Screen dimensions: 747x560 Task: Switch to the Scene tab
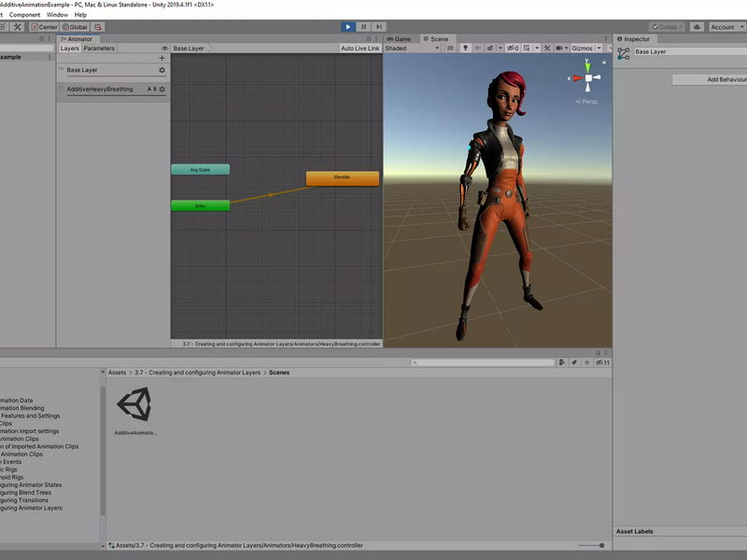(x=436, y=39)
